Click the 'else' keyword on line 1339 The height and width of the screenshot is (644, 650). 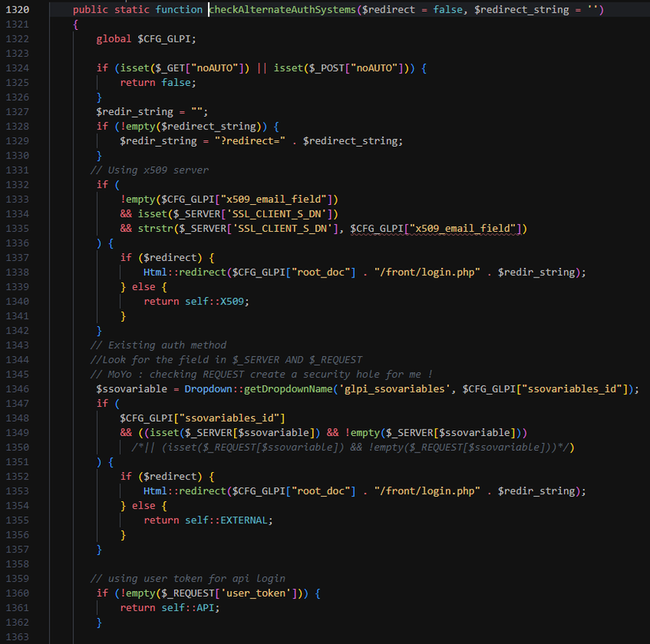tap(143, 287)
